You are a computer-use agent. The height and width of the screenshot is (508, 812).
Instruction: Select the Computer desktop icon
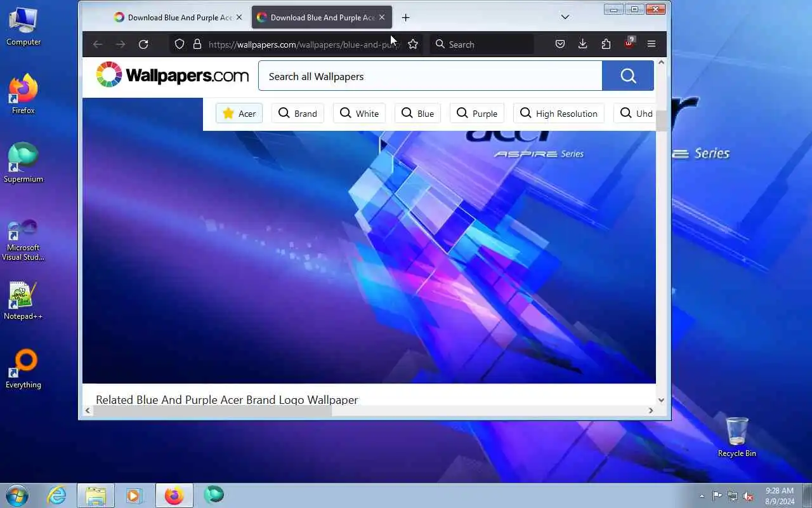[23, 27]
